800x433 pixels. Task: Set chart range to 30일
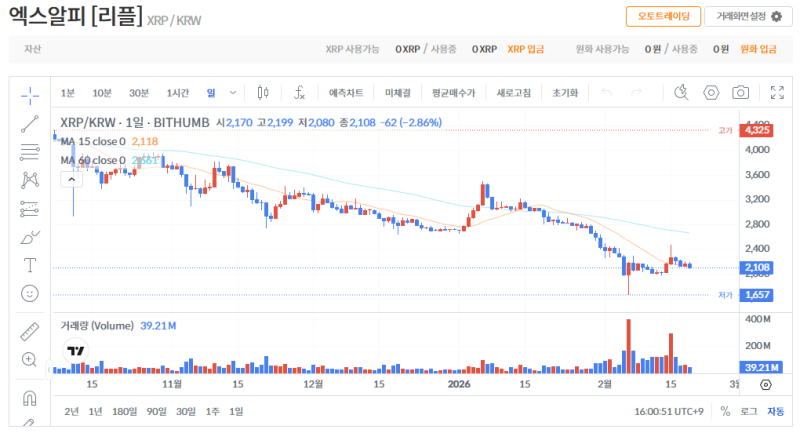pyautogui.click(x=186, y=411)
